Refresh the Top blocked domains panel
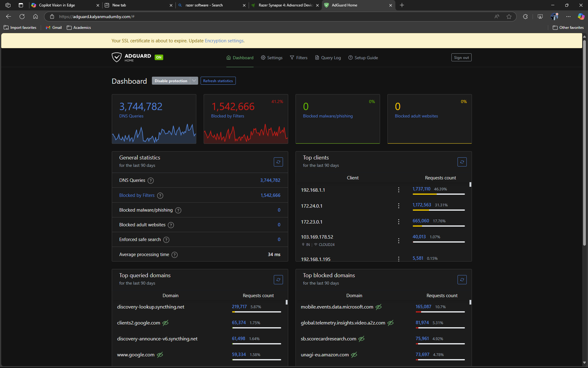The image size is (588, 368). tap(462, 280)
